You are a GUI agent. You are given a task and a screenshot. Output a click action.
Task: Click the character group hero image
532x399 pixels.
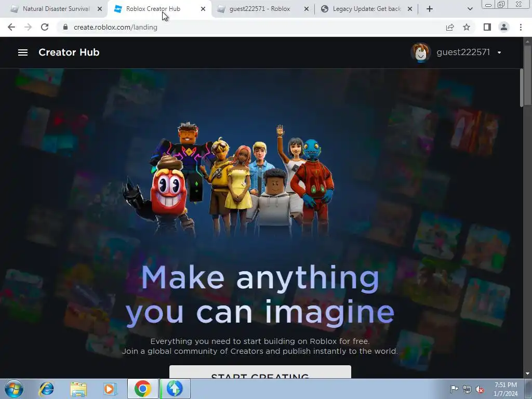pos(228,180)
